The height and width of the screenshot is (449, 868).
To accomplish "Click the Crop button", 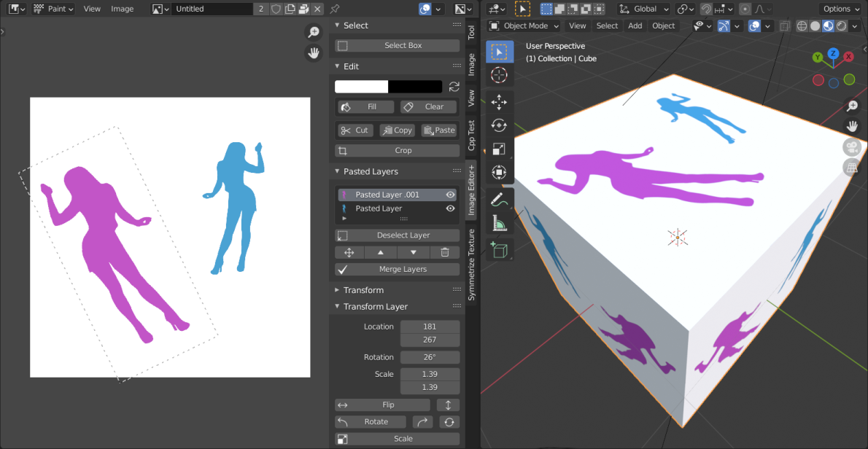I will 398,151.
